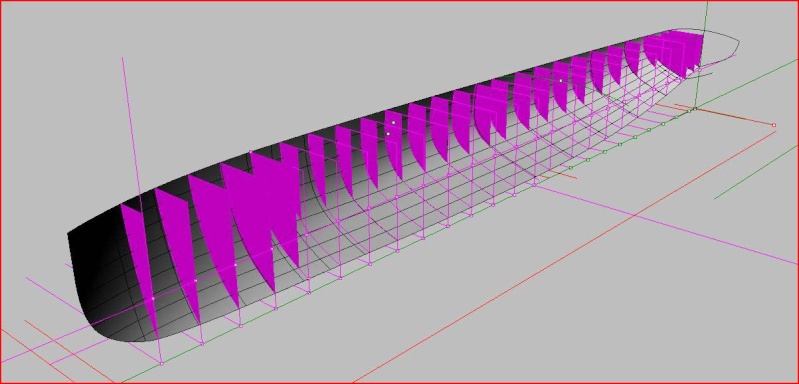The width and height of the screenshot is (799, 384).
Task: Select the lower of the two white points at midship
Action: tap(388, 133)
